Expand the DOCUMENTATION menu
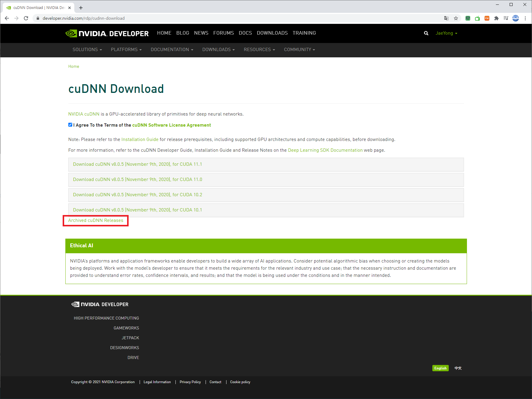532x399 pixels. pos(172,50)
